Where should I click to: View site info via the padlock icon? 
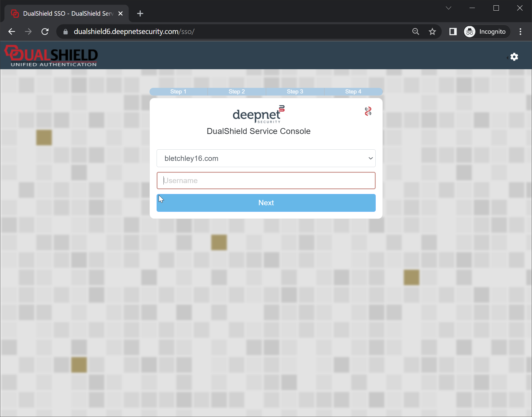pos(66,32)
